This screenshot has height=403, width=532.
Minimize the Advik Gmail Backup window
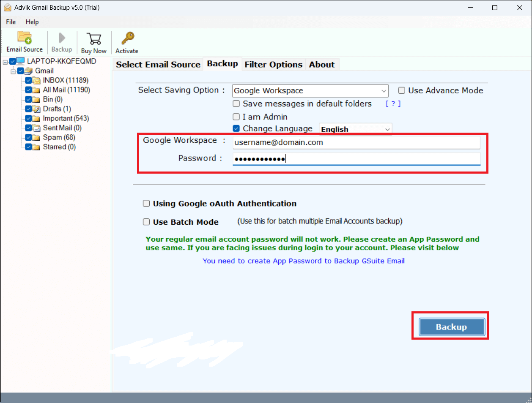click(x=470, y=8)
